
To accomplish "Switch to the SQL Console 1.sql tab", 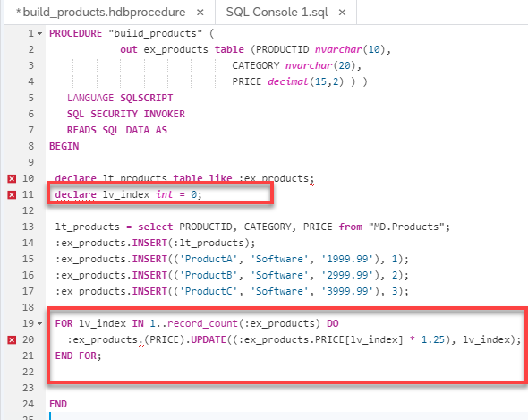I will tap(277, 13).
